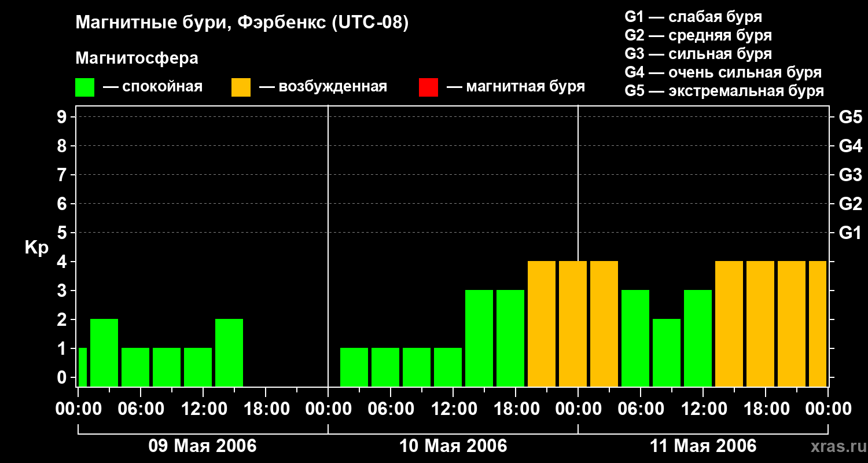
Task: Click the orange 'возбужденная' legend swatch
Action: coord(241,87)
